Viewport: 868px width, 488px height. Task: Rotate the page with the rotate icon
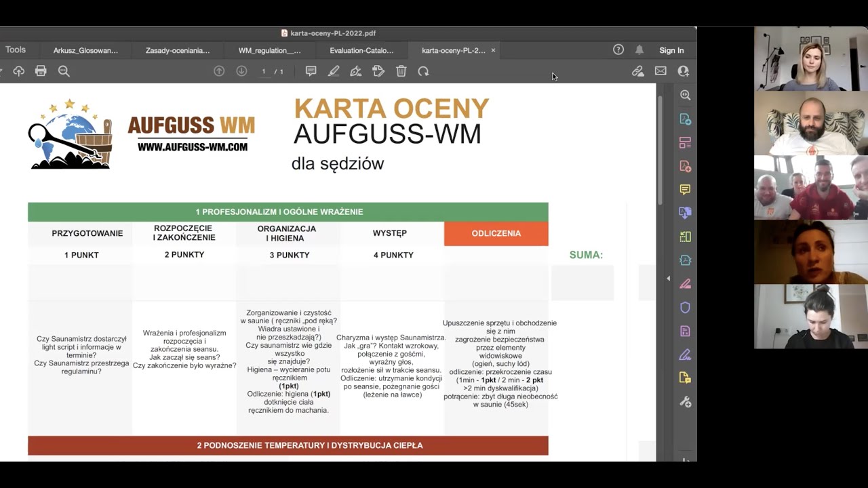423,71
